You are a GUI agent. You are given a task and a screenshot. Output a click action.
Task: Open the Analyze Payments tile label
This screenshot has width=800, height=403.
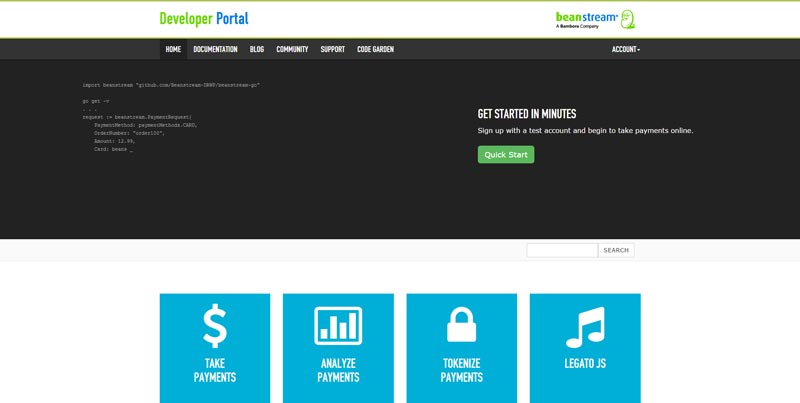(x=338, y=370)
